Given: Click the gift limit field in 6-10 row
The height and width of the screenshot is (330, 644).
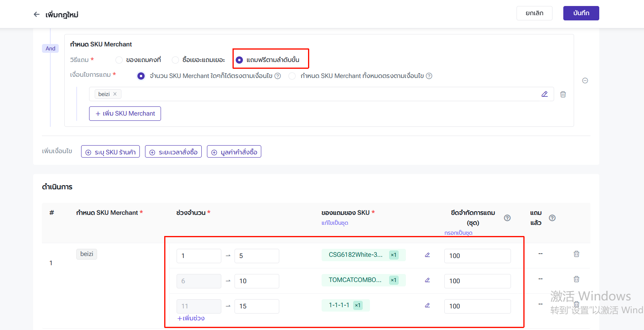Looking at the screenshot, I should click(x=477, y=281).
